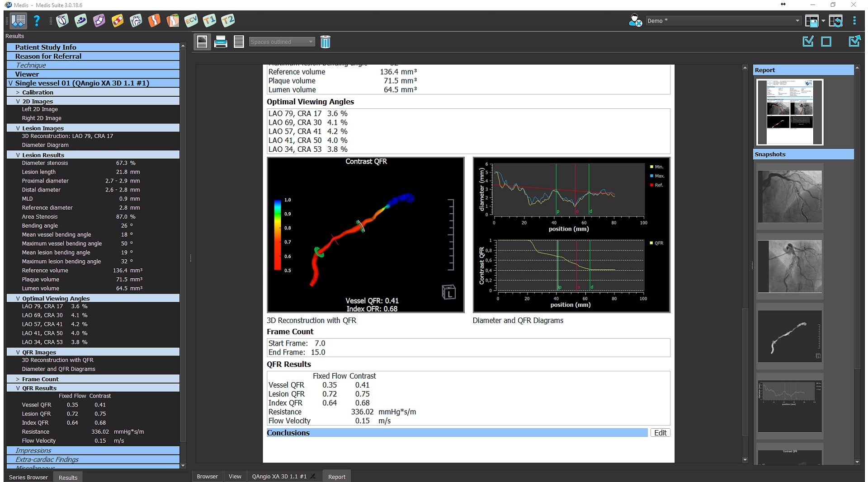The height and width of the screenshot is (482, 868).
Task: Click the Edit button next to Conclusions
Action: coord(660,433)
